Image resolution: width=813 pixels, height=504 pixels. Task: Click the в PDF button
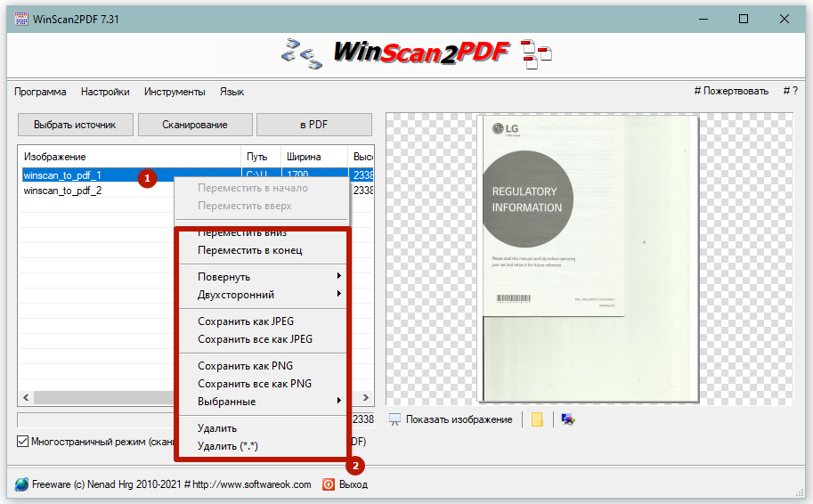coord(314,125)
